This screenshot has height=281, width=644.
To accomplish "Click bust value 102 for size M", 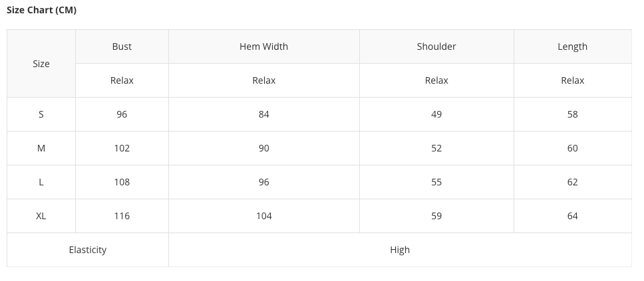I will (122, 148).
